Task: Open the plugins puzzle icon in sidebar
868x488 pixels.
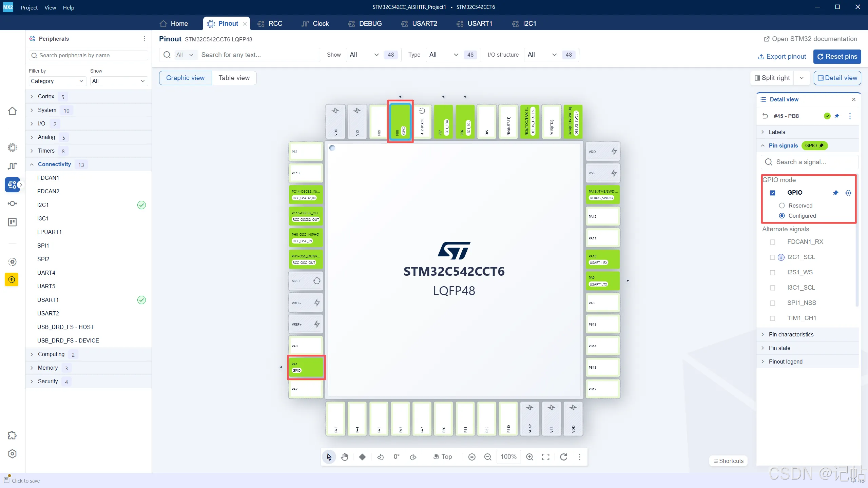Action: coord(12,435)
